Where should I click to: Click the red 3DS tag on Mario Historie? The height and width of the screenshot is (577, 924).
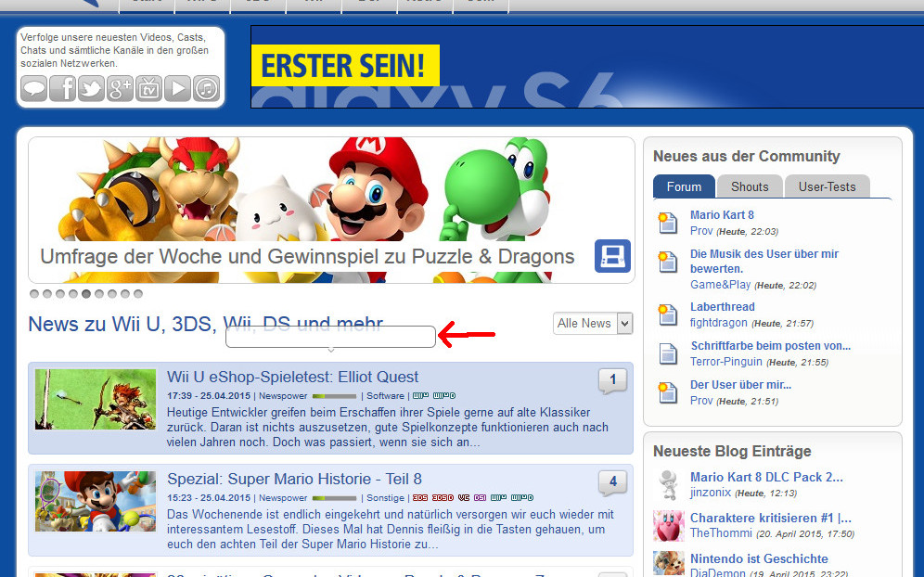pos(420,498)
